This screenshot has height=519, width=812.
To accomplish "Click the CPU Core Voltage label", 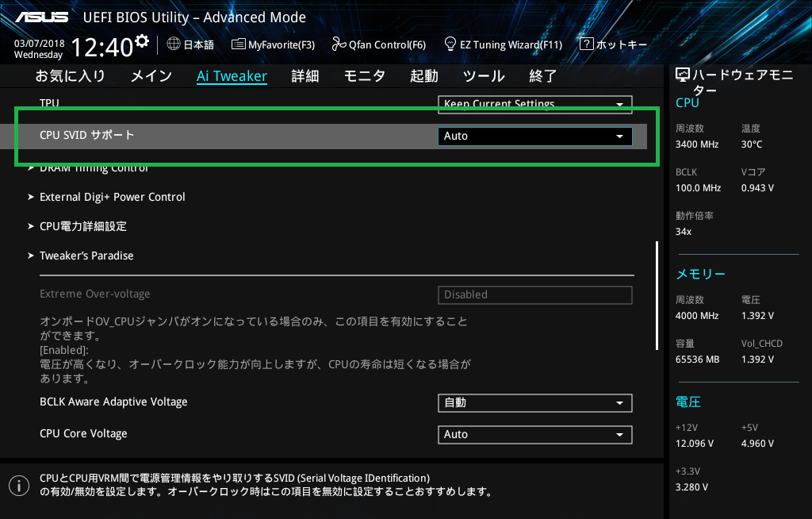I will point(83,433).
